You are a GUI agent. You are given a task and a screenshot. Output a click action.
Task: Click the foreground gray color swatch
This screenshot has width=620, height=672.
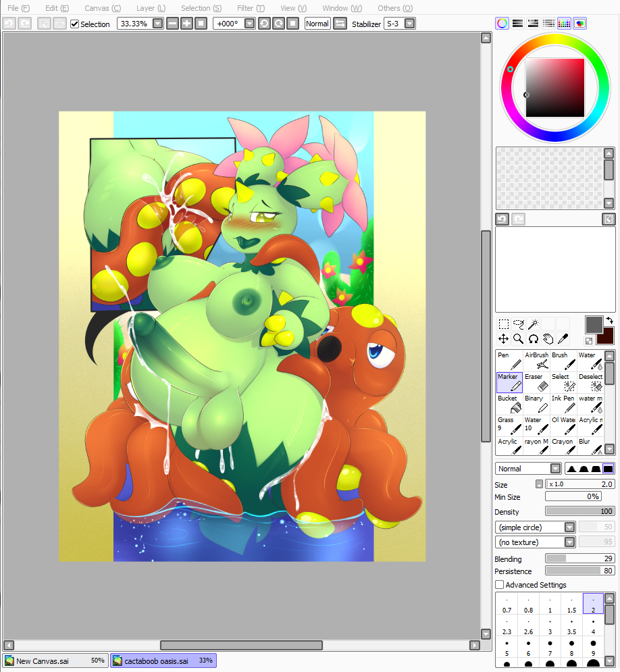coord(594,324)
